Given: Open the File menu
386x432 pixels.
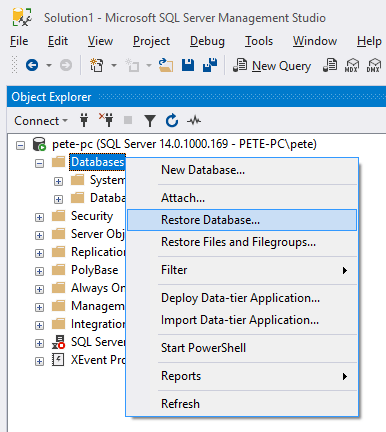Looking at the screenshot, I should 19,41.
